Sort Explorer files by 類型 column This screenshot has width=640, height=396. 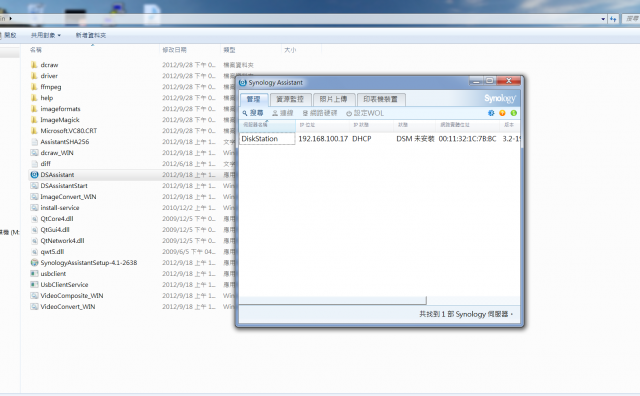[x=251, y=50]
